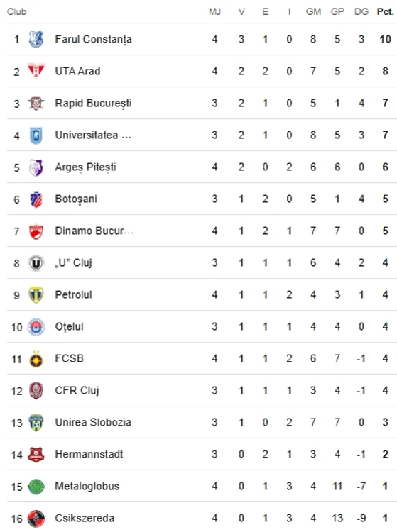Screen dimensions: 397x532
Task: Select the DG goal difference header
Action: click(x=361, y=11)
